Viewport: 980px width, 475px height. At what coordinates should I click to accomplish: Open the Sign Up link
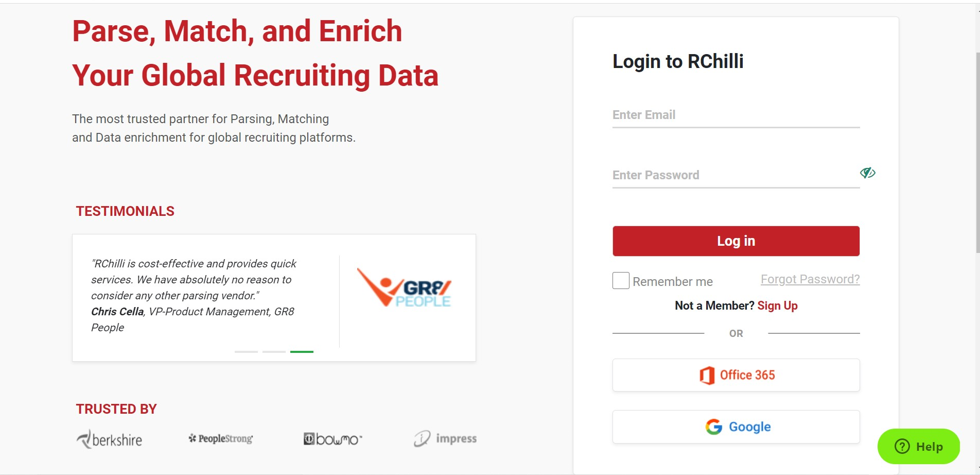click(777, 306)
